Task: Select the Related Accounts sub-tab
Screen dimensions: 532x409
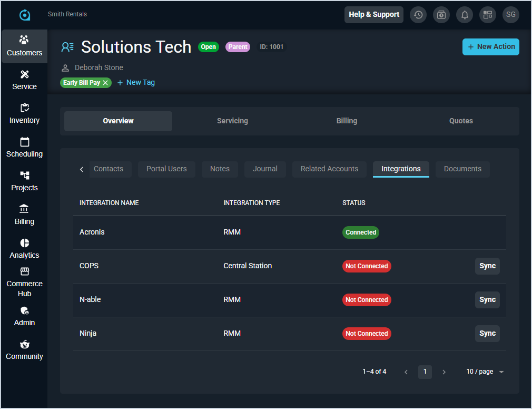Action: [329, 169]
